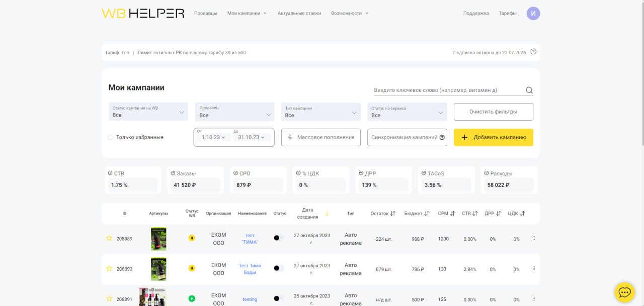This screenshot has height=306, width=644.
Task: Click the Добавить кампанию button
Action: (x=494, y=137)
